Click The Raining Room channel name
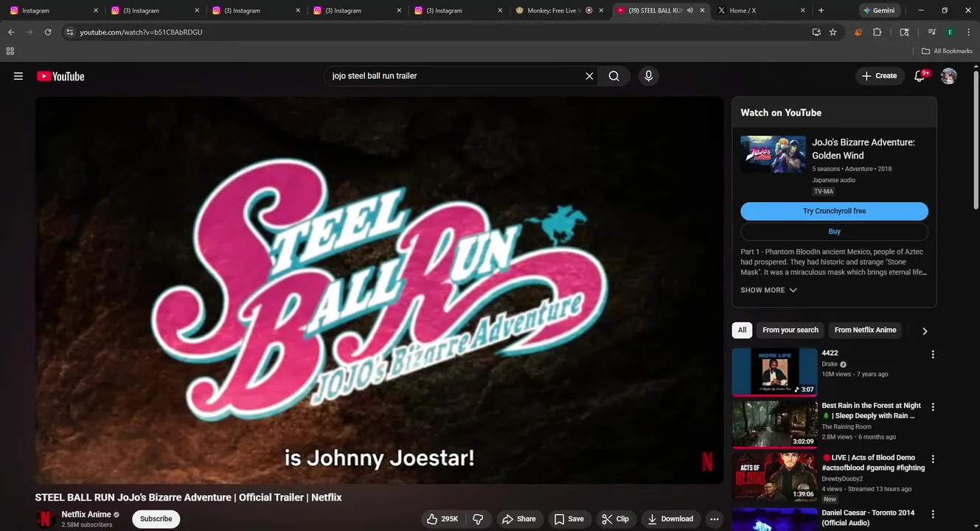The height and width of the screenshot is (531, 980). click(x=847, y=427)
